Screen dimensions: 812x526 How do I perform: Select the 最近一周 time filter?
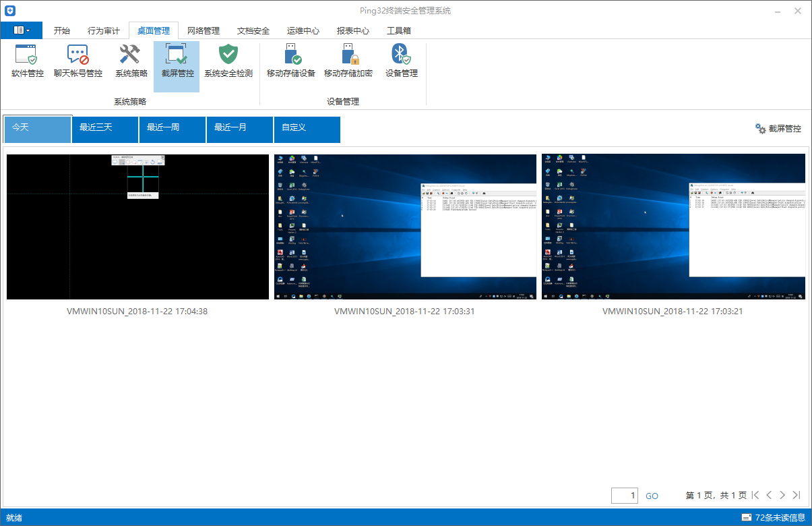click(x=173, y=129)
